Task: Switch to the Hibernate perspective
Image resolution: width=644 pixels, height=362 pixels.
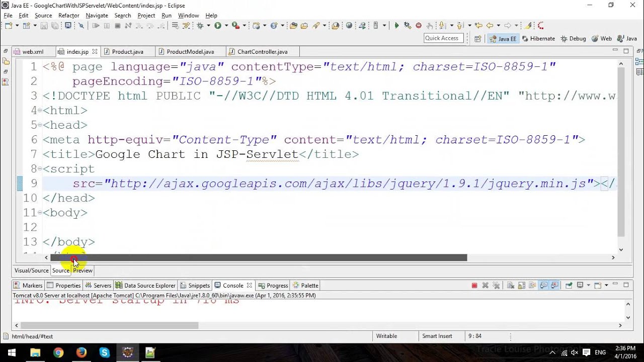Action: 538,39
